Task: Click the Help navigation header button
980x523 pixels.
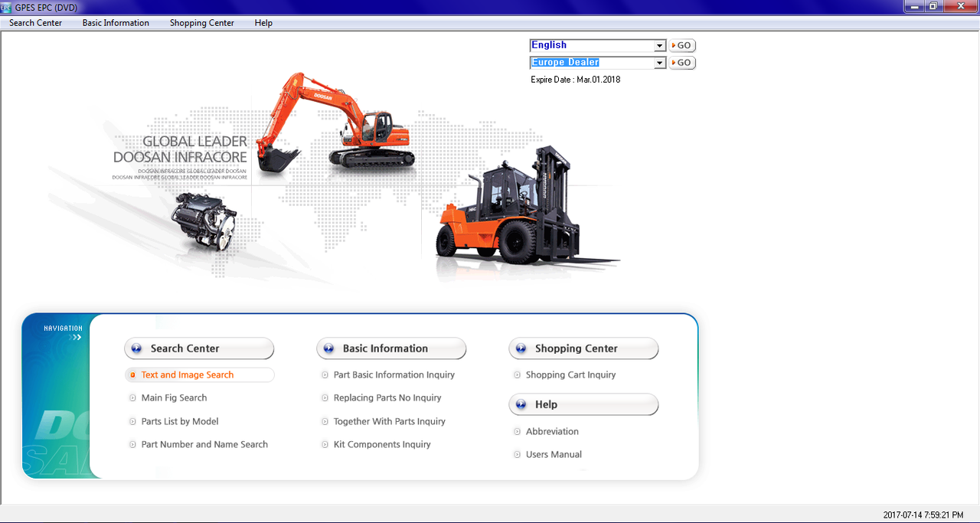Action: (583, 404)
